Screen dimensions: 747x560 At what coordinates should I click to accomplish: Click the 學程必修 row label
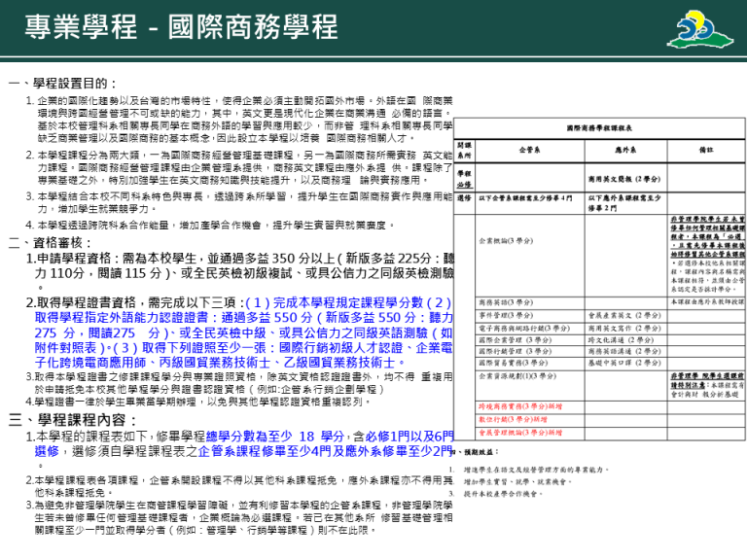point(465,179)
